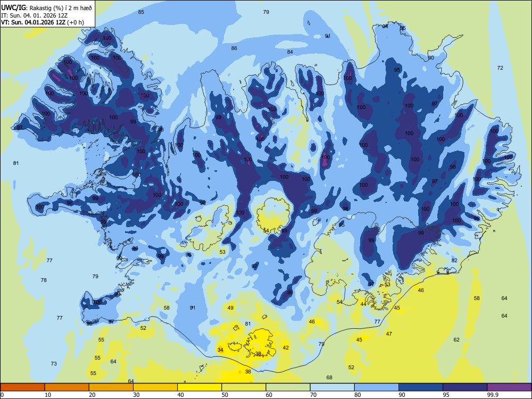Click the legend label "50"
Screen dimensions: 532x399
[225, 395]
